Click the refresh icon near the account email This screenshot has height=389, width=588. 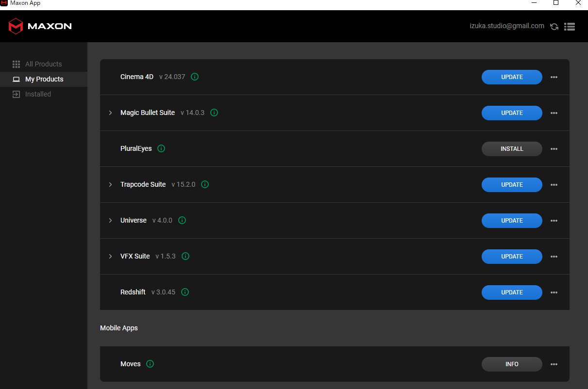click(x=554, y=26)
